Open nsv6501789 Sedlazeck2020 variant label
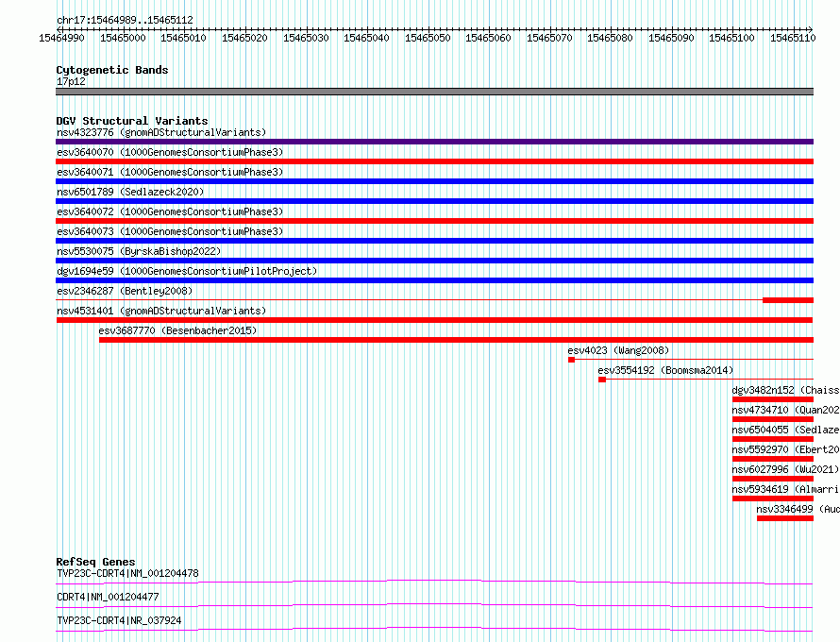840x642 pixels. [x=130, y=192]
